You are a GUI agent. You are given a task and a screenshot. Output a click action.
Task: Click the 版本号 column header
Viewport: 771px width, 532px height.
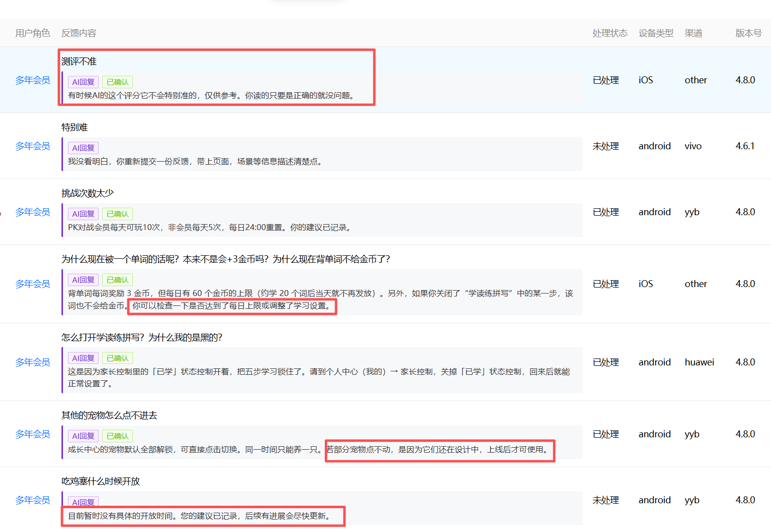(x=749, y=33)
